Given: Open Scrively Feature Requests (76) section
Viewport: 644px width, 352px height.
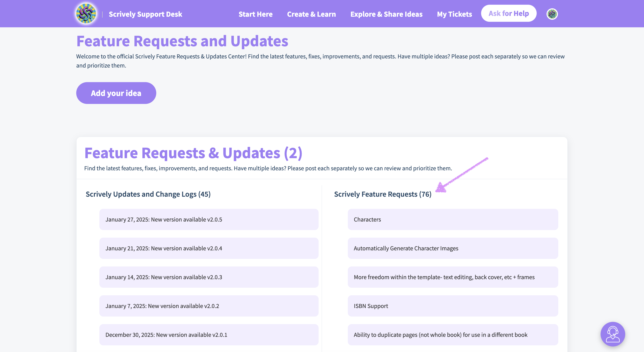Looking at the screenshot, I should [x=382, y=194].
